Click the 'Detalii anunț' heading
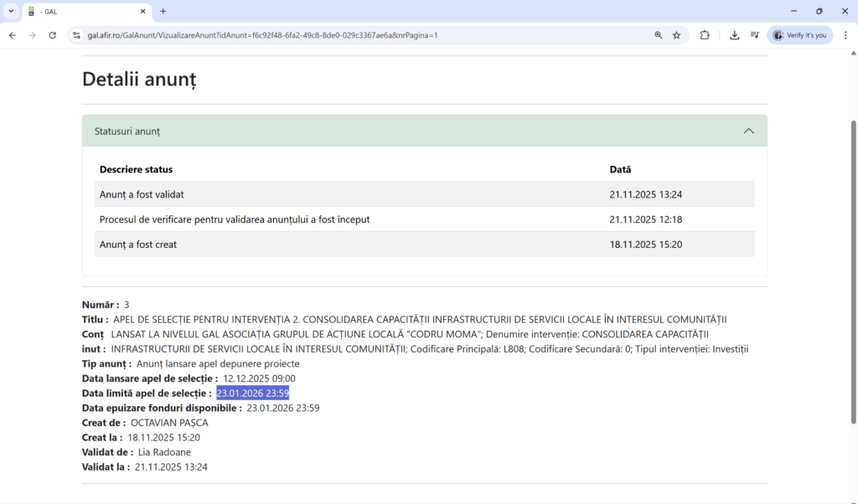Viewport: 858px width, 504px height. [x=139, y=80]
